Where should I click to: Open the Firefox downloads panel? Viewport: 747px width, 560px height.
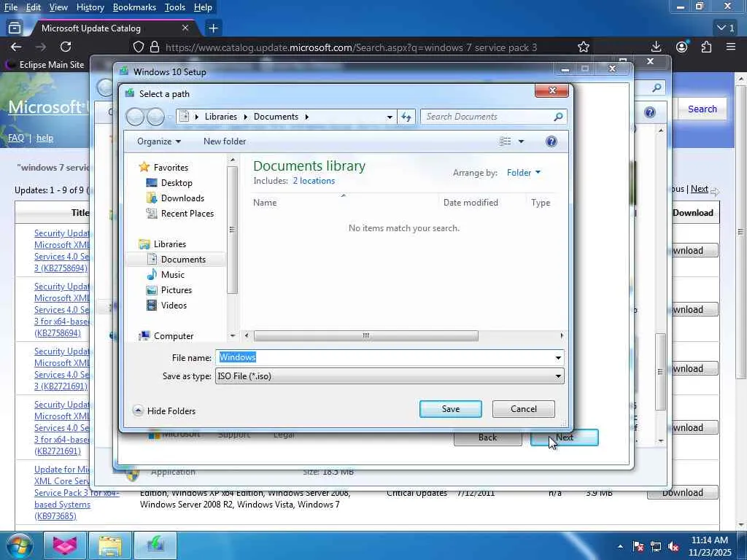(656, 47)
